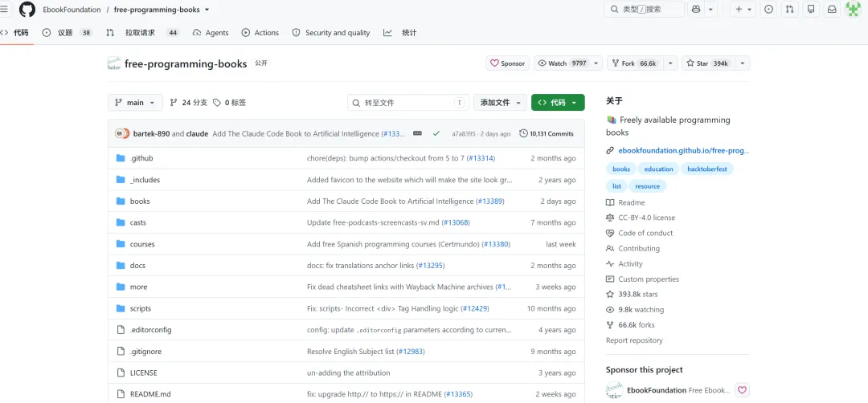The width and height of the screenshot is (868, 403).
Task: Open the .editorconfig file
Action: 150,330
